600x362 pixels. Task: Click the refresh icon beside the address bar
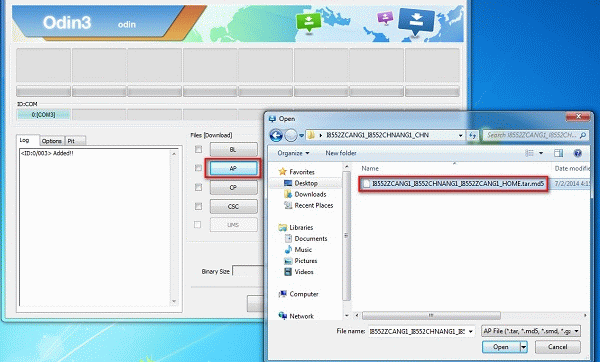coord(473,135)
